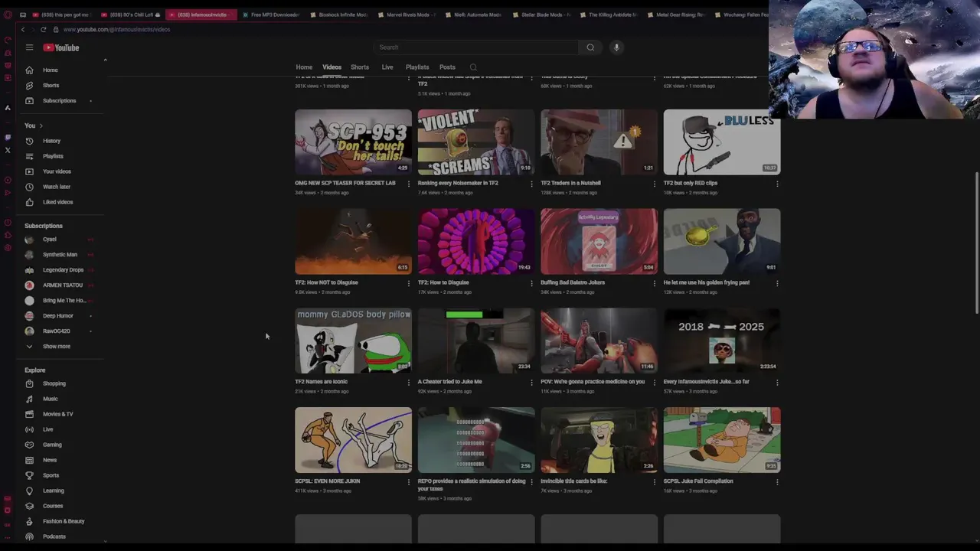
Task: Switch to channel Live tab
Action: 387,67
